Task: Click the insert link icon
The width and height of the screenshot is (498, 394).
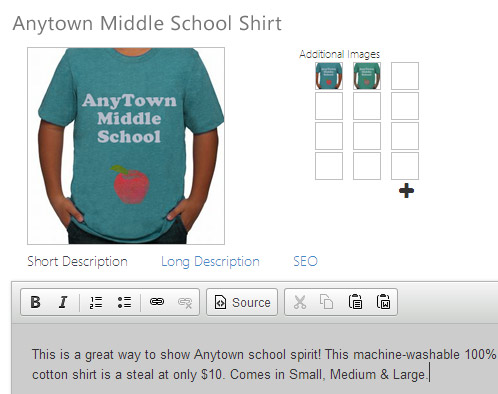Action: [x=157, y=302]
